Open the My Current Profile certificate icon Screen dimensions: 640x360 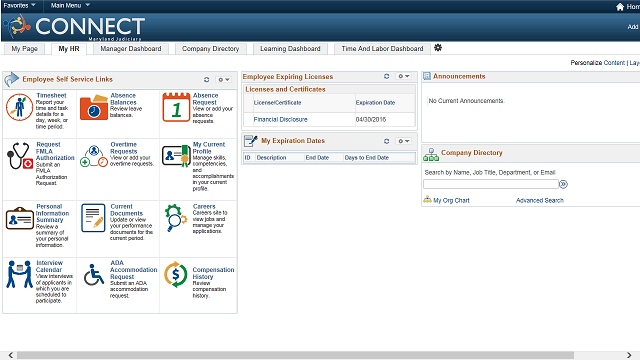click(176, 156)
